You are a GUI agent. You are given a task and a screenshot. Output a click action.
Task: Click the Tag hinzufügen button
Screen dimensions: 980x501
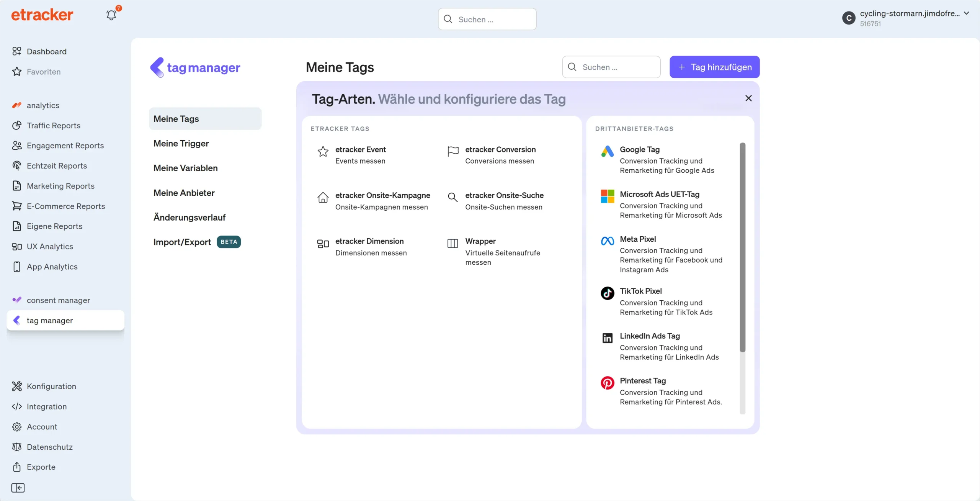714,67
